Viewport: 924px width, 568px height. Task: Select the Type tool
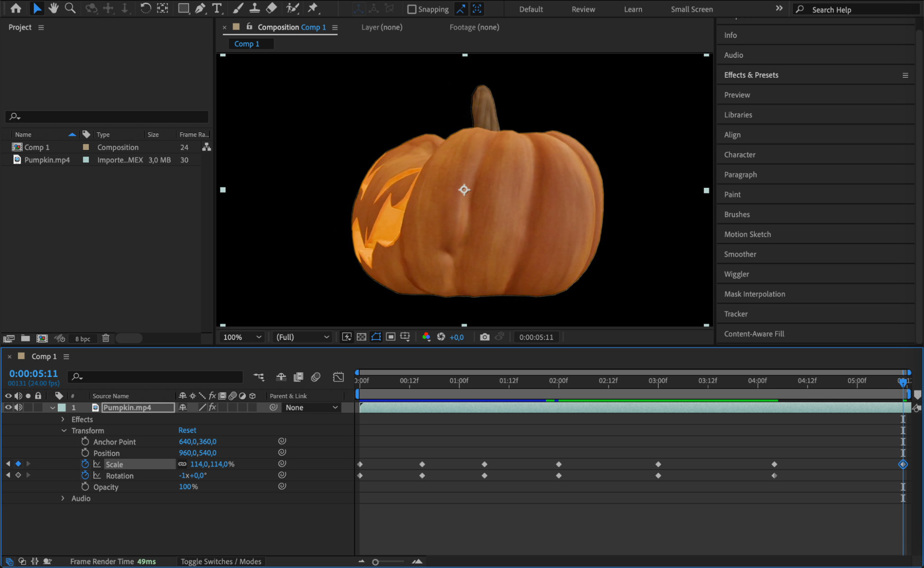tap(216, 8)
